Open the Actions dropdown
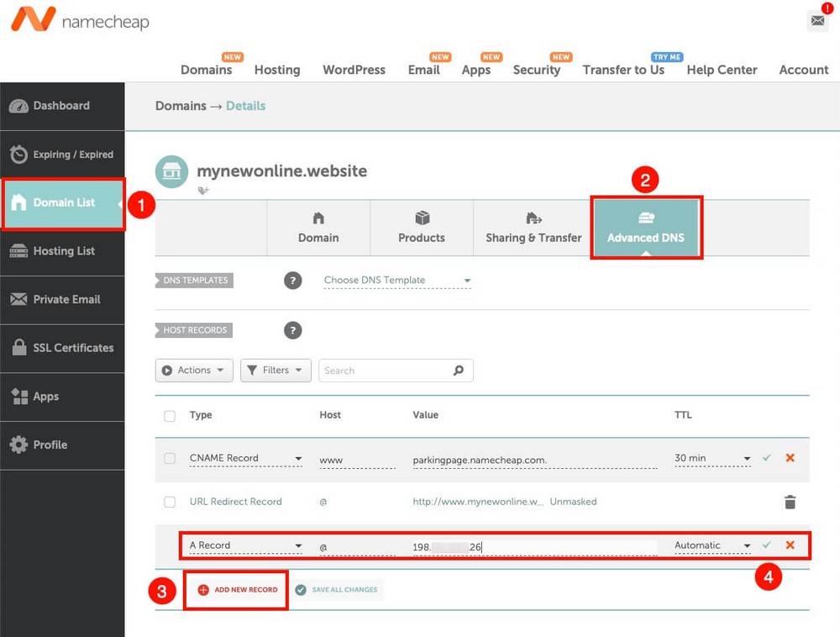 coord(194,371)
